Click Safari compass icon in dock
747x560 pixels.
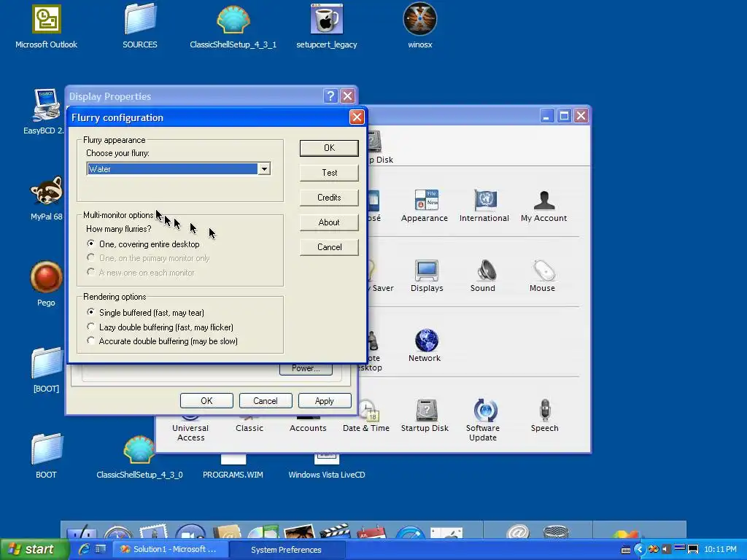pos(118,533)
